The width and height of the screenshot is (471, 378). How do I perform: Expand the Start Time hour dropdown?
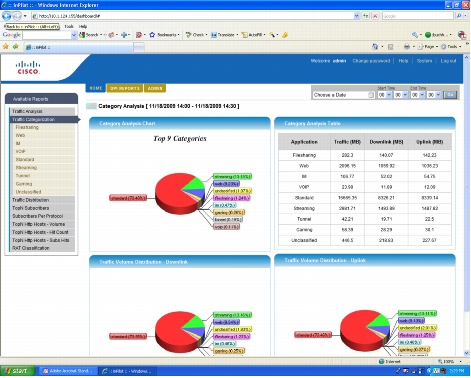coord(389,95)
